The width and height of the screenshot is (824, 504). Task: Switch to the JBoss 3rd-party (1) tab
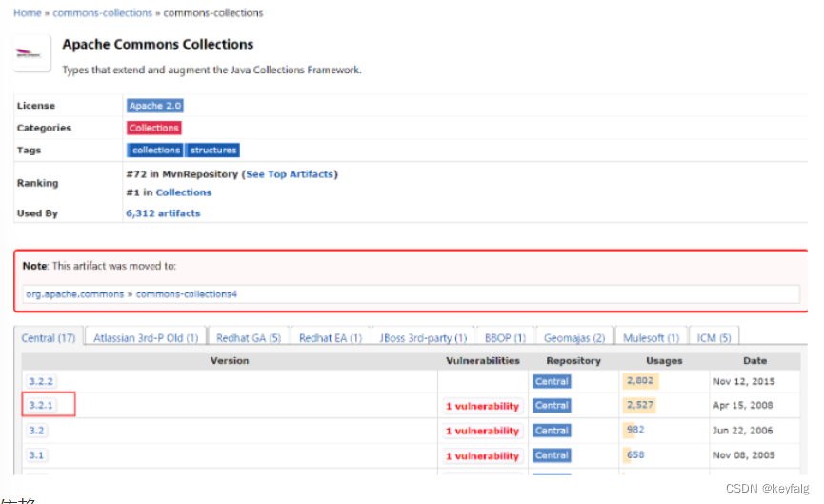[x=423, y=338]
